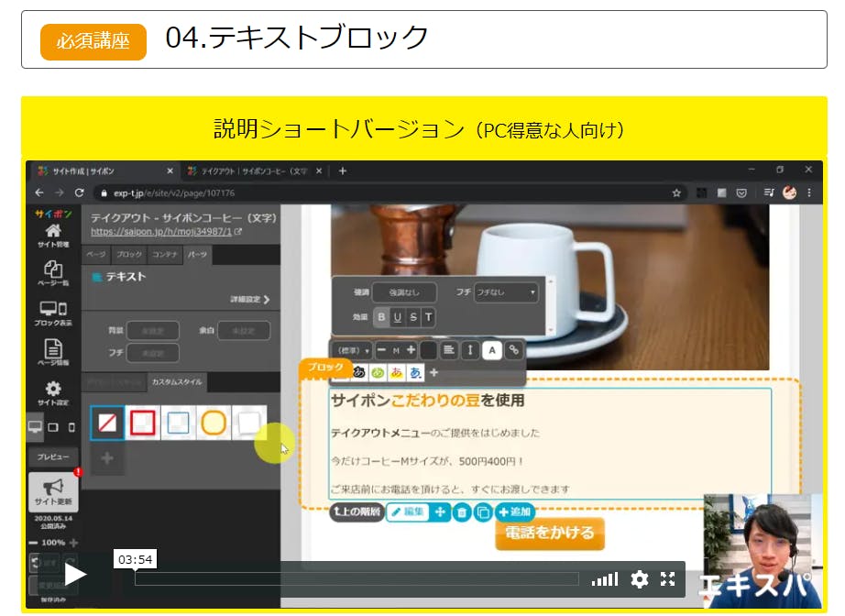Enter fullscreen video mode
845x616 pixels.
(668, 578)
